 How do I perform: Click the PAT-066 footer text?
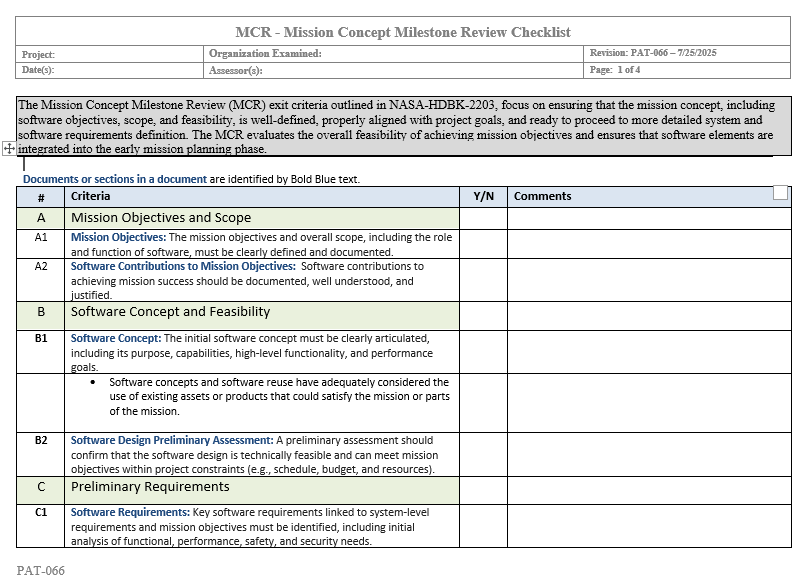coord(41,571)
